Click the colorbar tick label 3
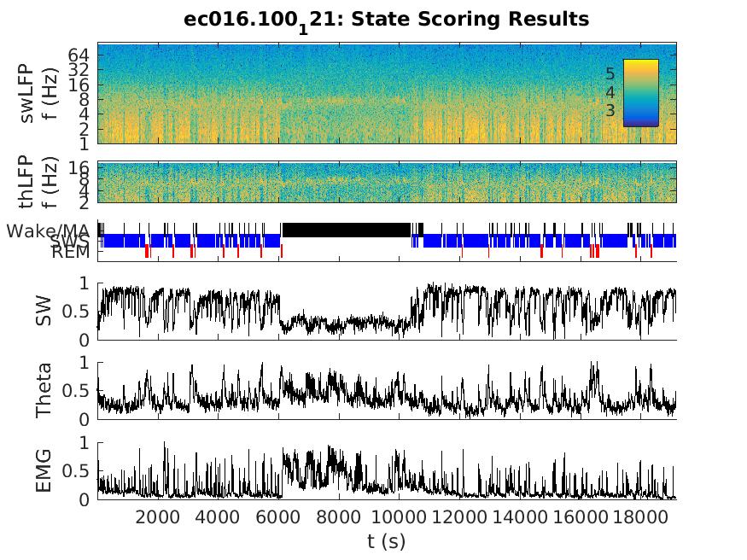 (610, 110)
